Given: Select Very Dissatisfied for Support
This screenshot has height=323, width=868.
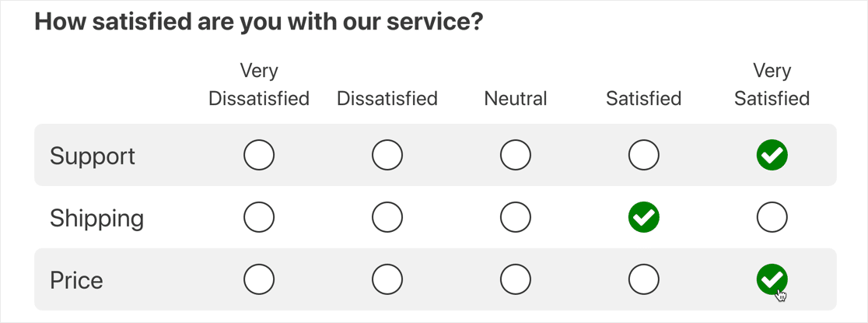Looking at the screenshot, I should pyautogui.click(x=259, y=156).
